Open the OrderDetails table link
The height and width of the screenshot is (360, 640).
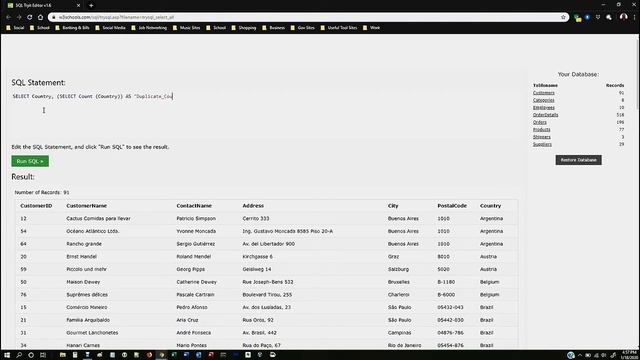[x=545, y=115]
